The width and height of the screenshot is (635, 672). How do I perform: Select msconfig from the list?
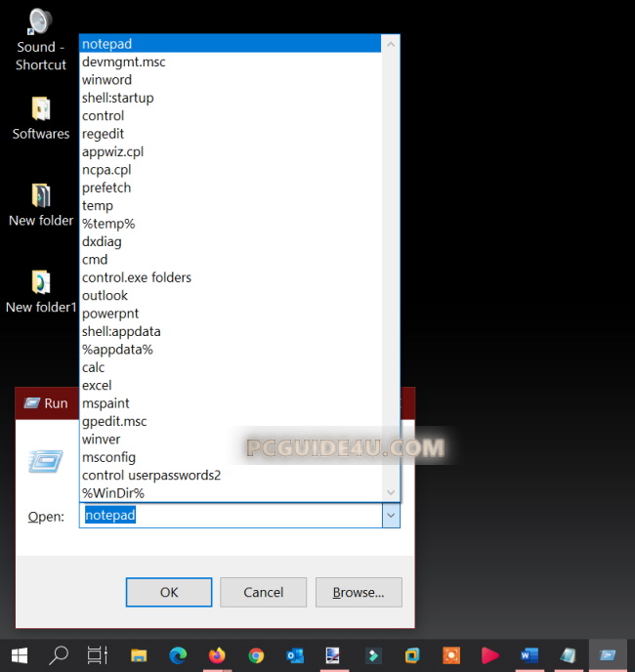pos(231,457)
